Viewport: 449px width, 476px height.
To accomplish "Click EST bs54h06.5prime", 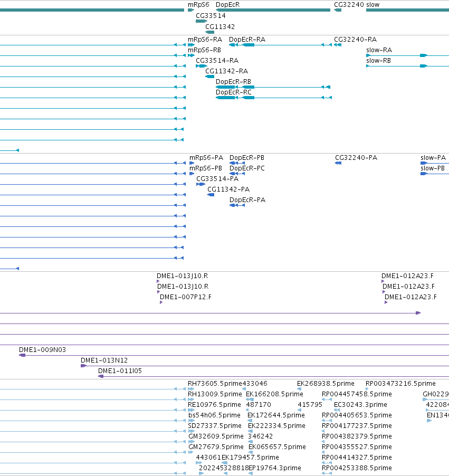I will point(214,416).
